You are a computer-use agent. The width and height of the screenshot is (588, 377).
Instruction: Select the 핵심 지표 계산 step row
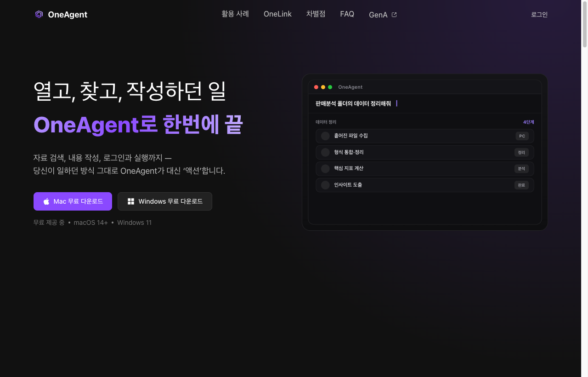click(425, 169)
